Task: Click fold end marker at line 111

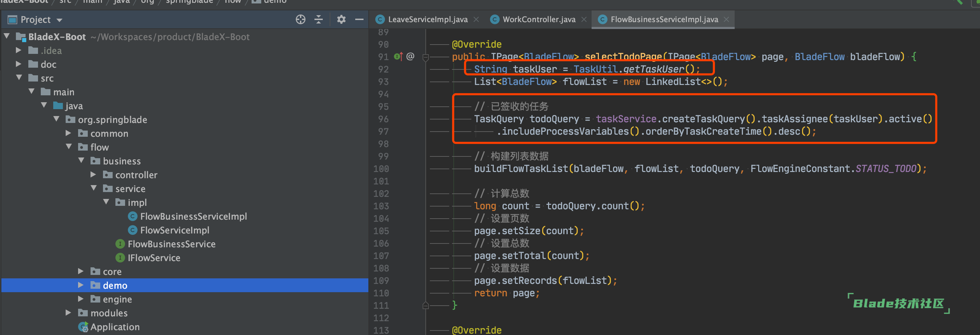Action: pos(426,305)
